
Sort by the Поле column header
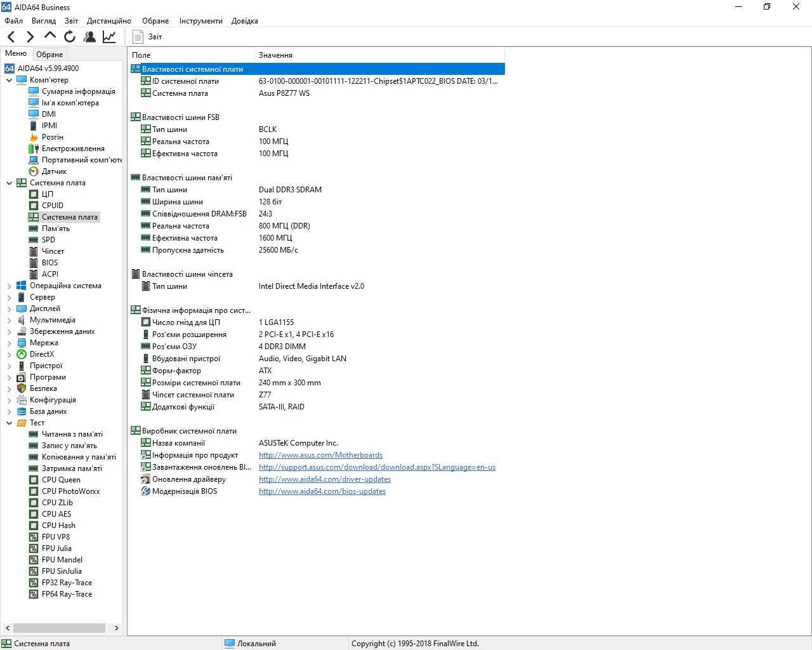click(x=191, y=55)
